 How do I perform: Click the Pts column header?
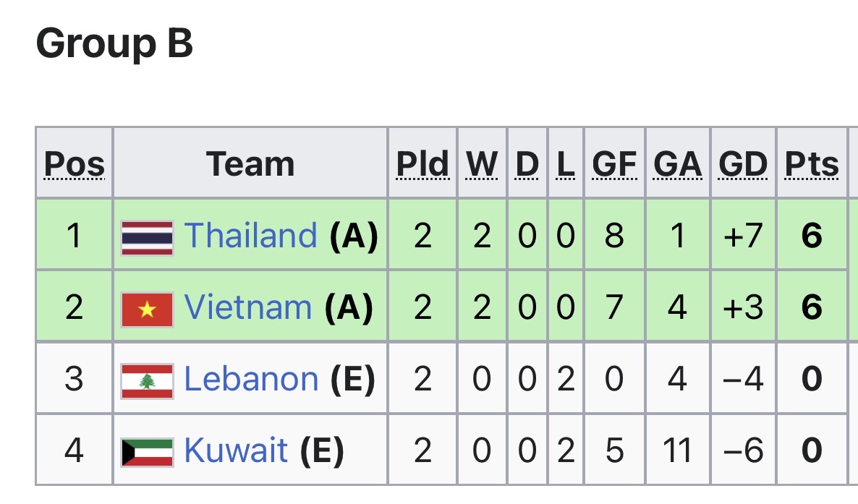tap(812, 164)
